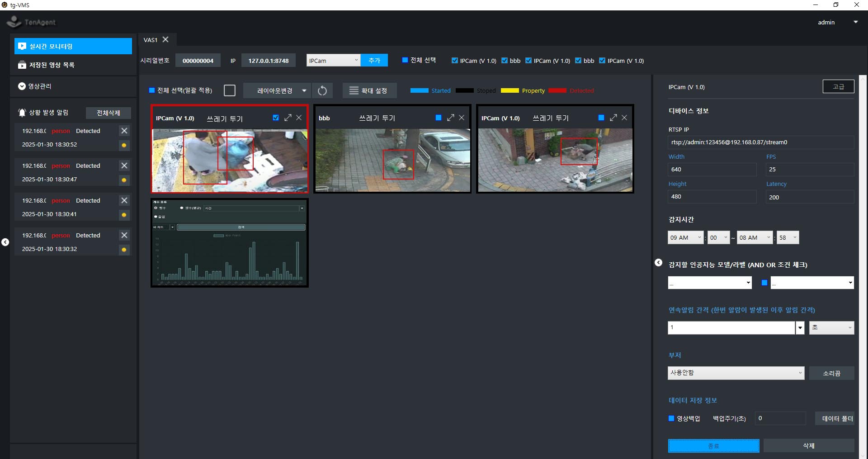Go to 저장된 영상 목록
The image size is (868, 459).
[52, 65]
